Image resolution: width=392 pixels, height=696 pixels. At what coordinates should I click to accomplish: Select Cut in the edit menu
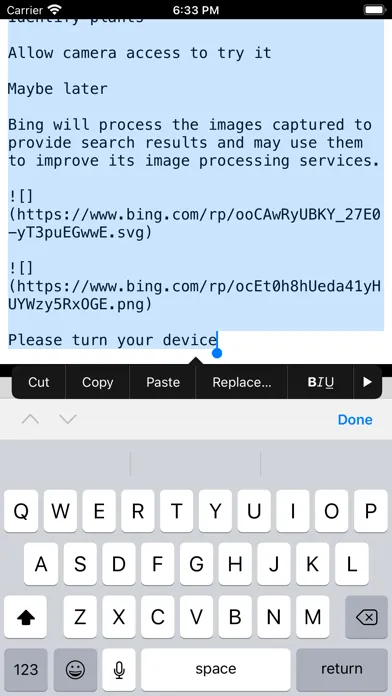[x=39, y=382]
